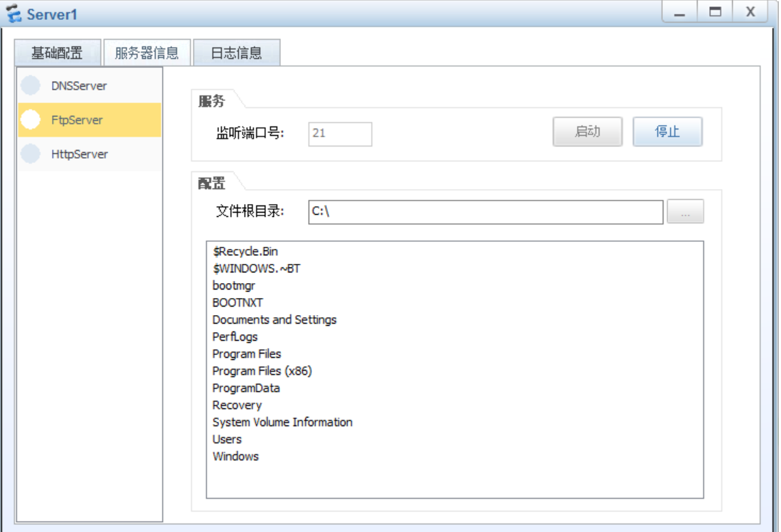Viewport: 781px width, 532px height.
Task: Select Windows in the file list
Action: (235, 457)
